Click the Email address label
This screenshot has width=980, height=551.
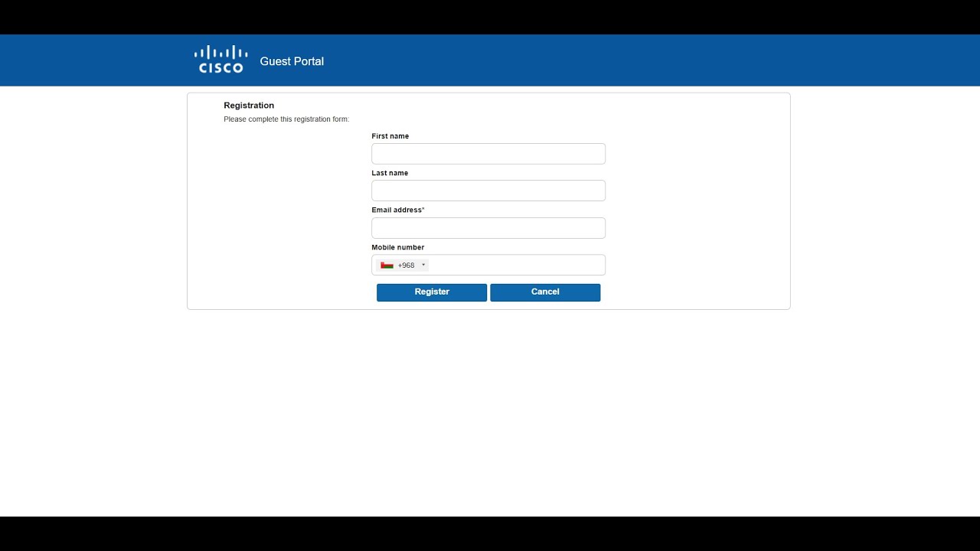click(397, 210)
